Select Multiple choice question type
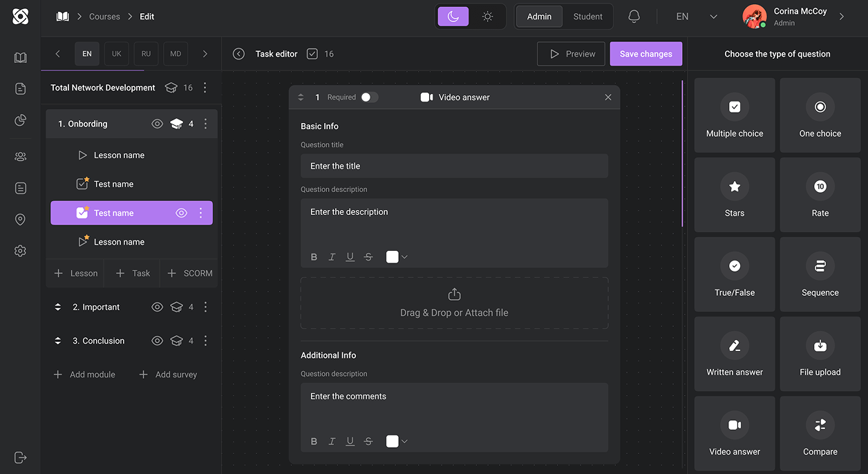 [x=735, y=115]
